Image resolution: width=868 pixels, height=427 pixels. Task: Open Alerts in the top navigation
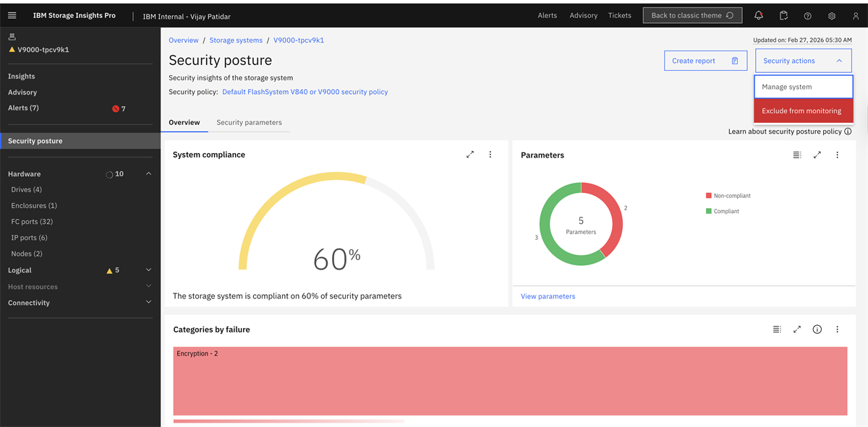click(x=548, y=15)
